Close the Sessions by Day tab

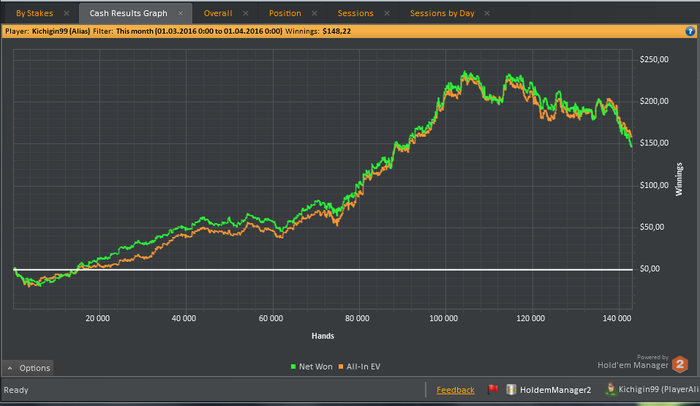pyautogui.click(x=486, y=14)
